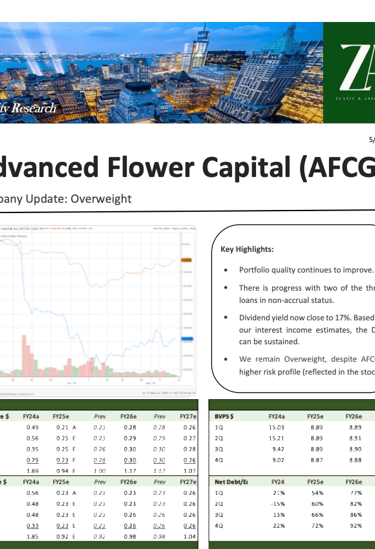The width and height of the screenshot is (375, 549).
Task: Select BVPS value 8.90 for 3Q FY26e
Action: tap(355, 449)
